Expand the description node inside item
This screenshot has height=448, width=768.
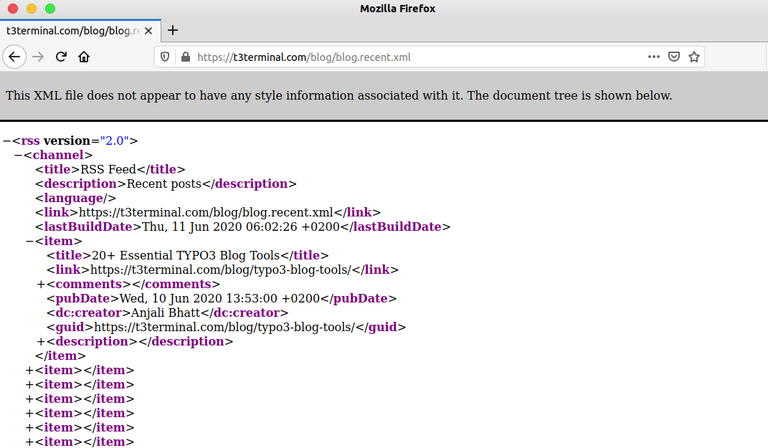coord(41,341)
